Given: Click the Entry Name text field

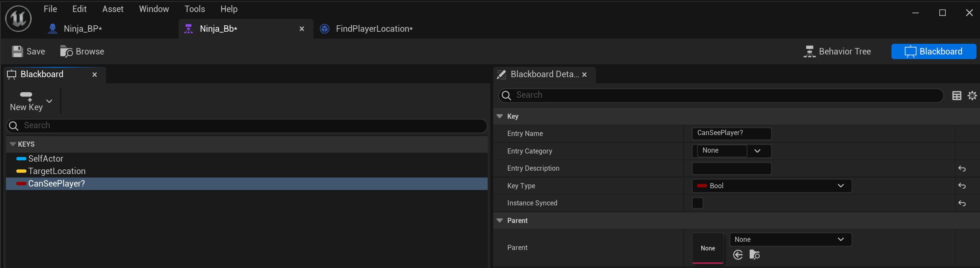Looking at the screenshot, I should pyautogui.click(x=731, y=133).
